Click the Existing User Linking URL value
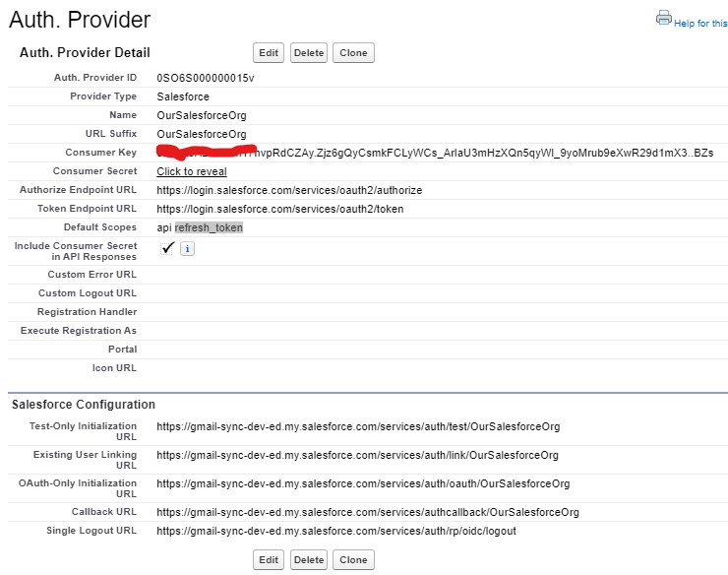Viewport: 728px width, 575px height. tap(357, 456)
